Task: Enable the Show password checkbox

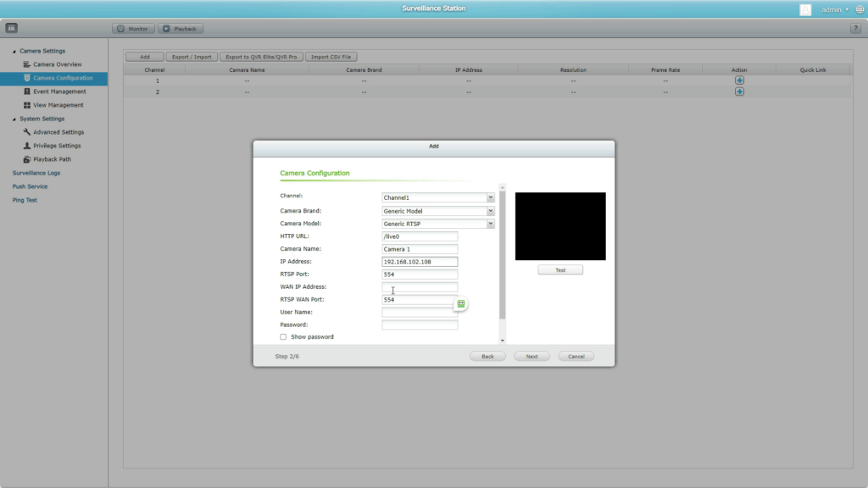Action: click(283, 336)
